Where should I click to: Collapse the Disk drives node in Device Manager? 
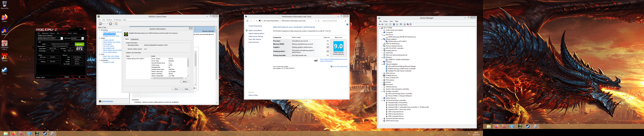tap(382, 35)
